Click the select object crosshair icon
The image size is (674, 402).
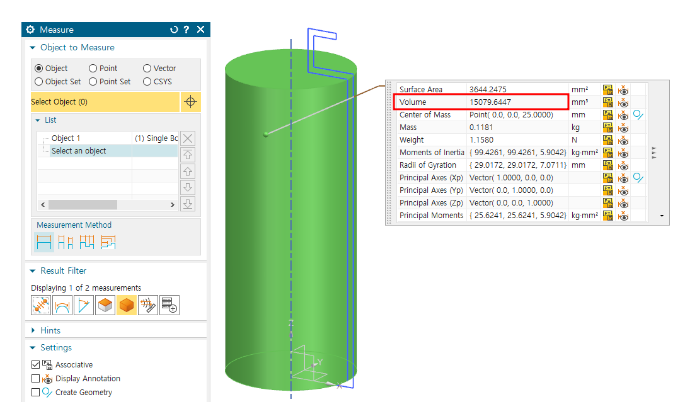tap(191, 102)
